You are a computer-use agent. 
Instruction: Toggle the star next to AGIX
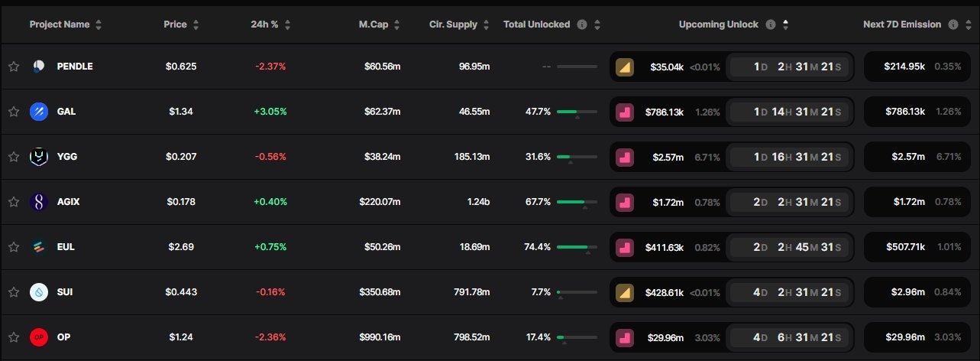(14, 202)
